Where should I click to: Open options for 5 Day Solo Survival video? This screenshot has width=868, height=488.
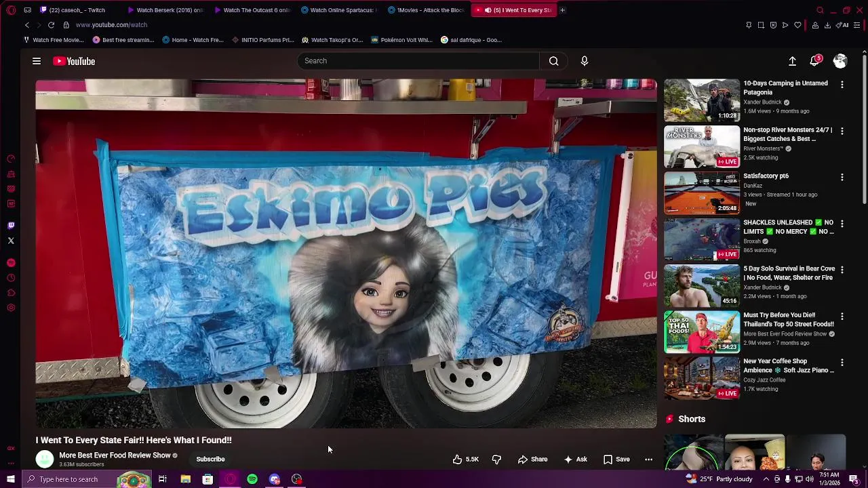click(x=842, y=270)
